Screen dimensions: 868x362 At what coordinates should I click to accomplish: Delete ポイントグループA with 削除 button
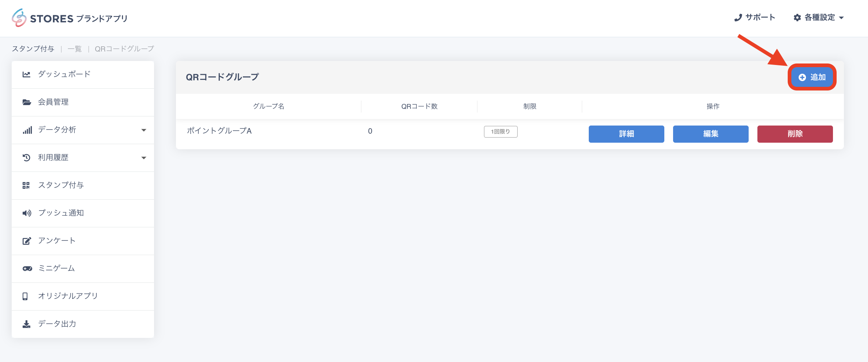pyautogui.click(x=795, y=134)
